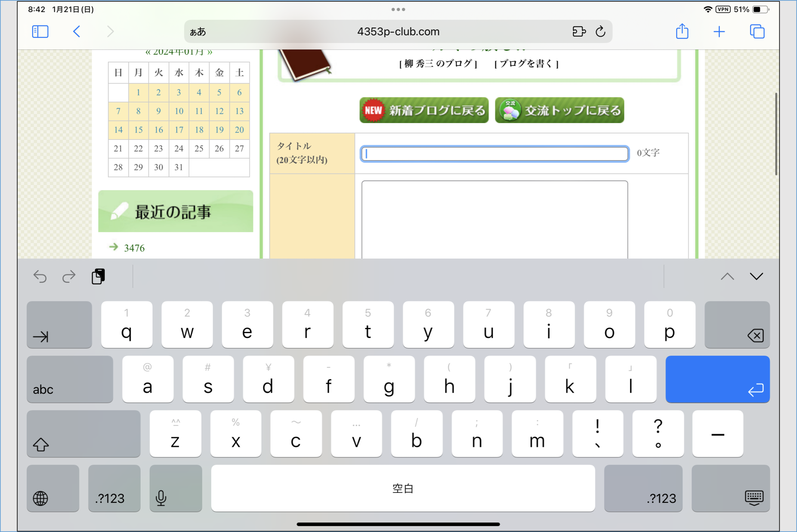Image resolution: width=797 pixels, height=532 pixels.
Task: Tap the clipboard paste icon above keyboard
Action: point(98,276)
